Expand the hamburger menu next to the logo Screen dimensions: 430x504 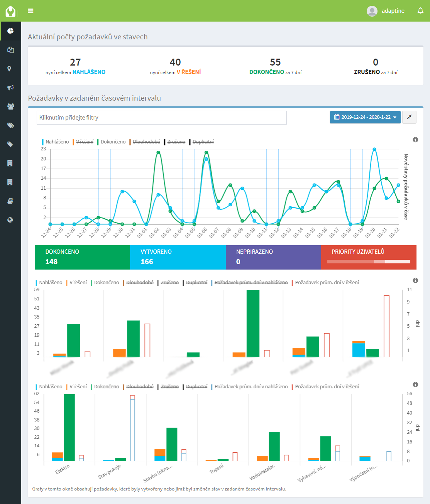point(30,11)
